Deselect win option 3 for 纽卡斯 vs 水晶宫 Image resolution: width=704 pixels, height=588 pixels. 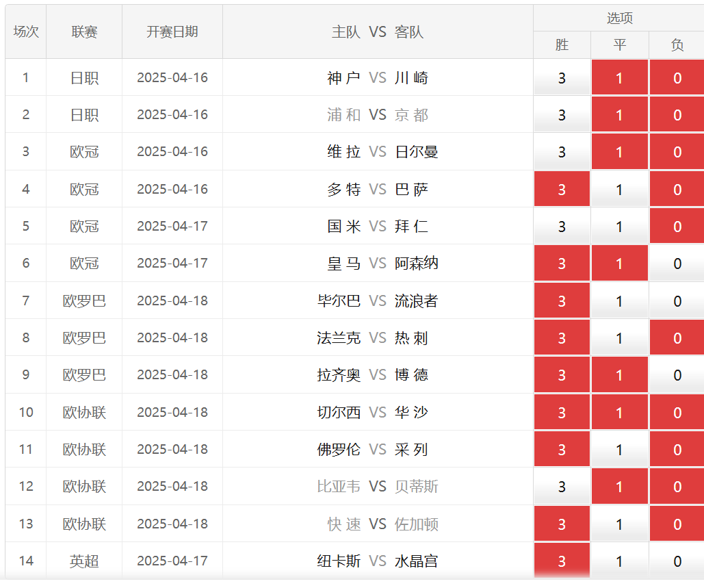click(562, 561)
